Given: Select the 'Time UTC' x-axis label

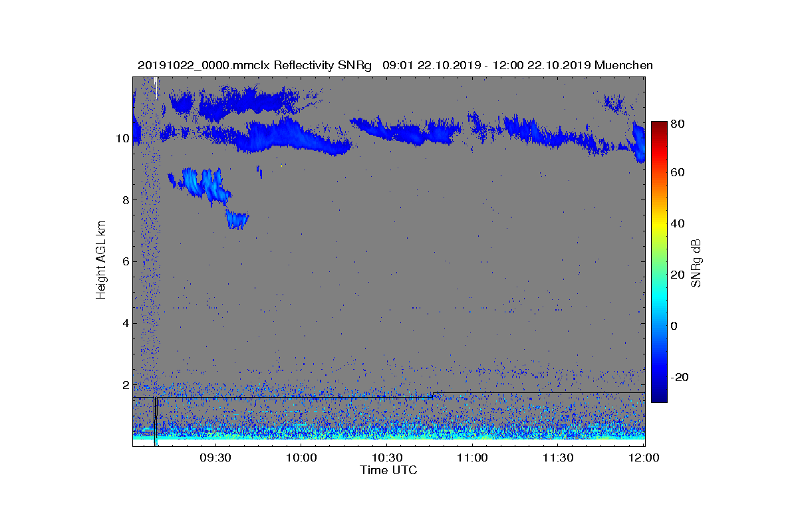Looking at the screenshot, I should tap(389, 470).
